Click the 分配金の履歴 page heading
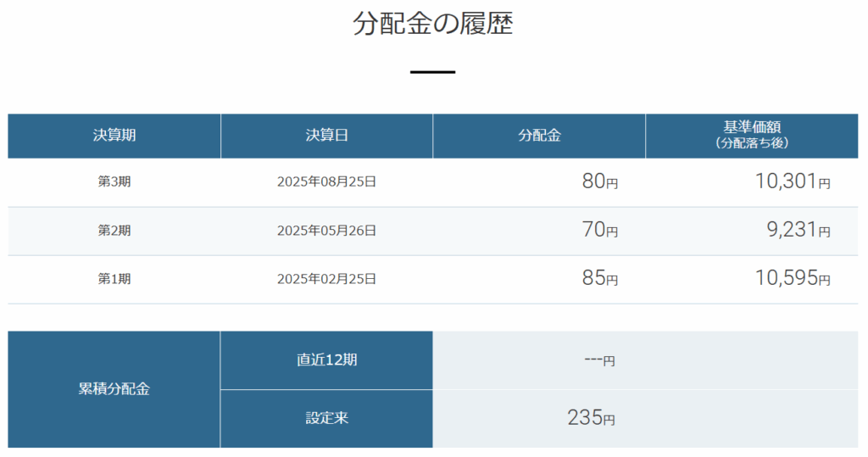 coord(433,25)
